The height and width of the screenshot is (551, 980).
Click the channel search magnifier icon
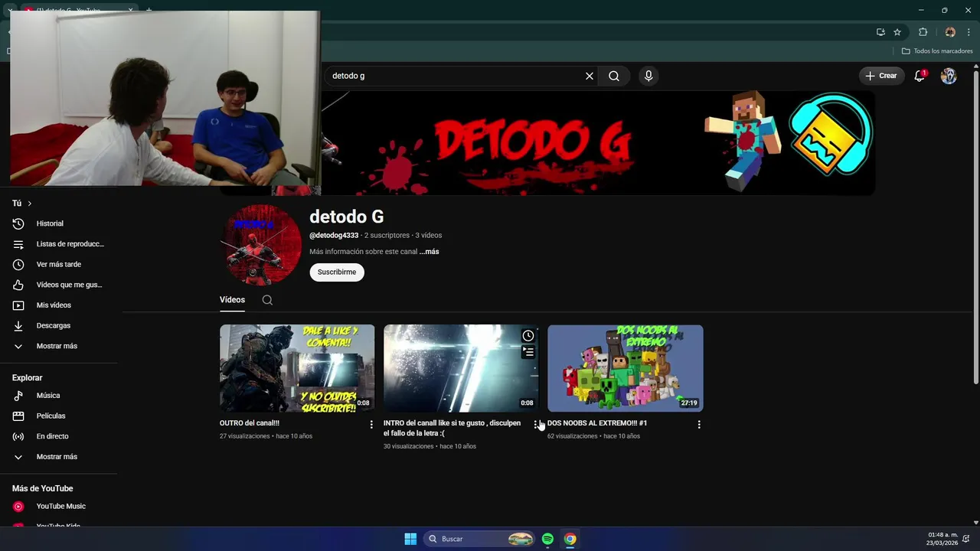click(267, 300)
